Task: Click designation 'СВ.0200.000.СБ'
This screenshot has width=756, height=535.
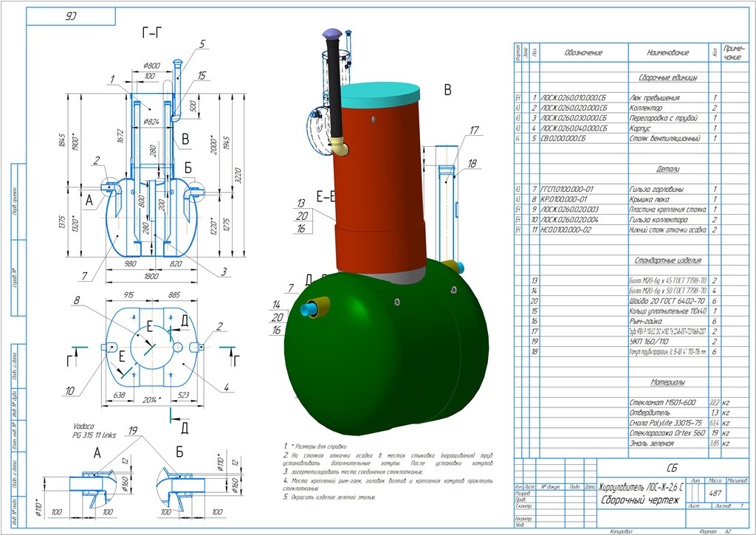Action: (x=563, y=138)
